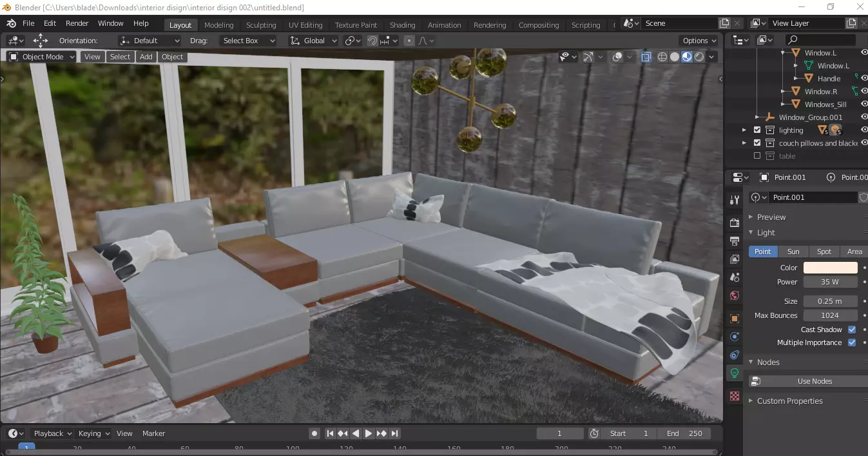This screenshot has width=868, height=456.
Task: Toggle fake user shield for Point.001
Action: click(863, 197)
